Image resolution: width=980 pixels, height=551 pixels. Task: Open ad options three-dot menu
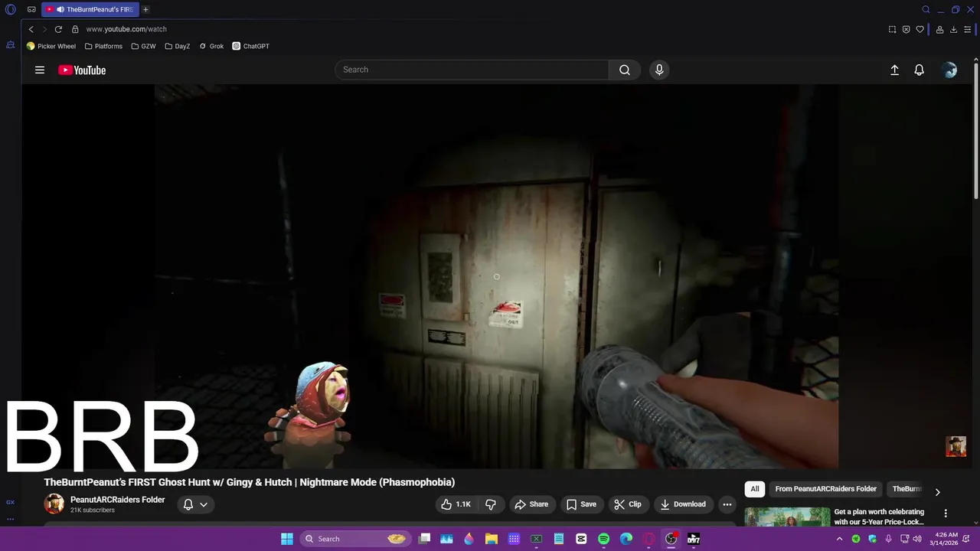tap(946, 514)
